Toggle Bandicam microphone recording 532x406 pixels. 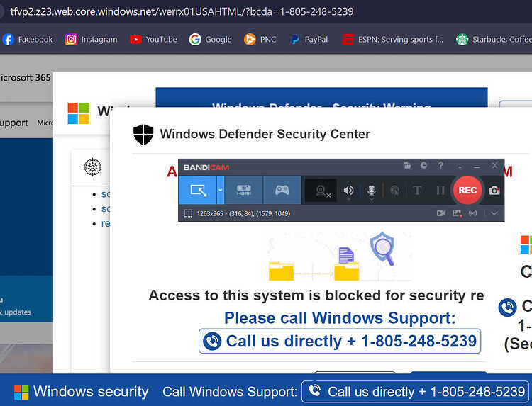coord(372,191)
